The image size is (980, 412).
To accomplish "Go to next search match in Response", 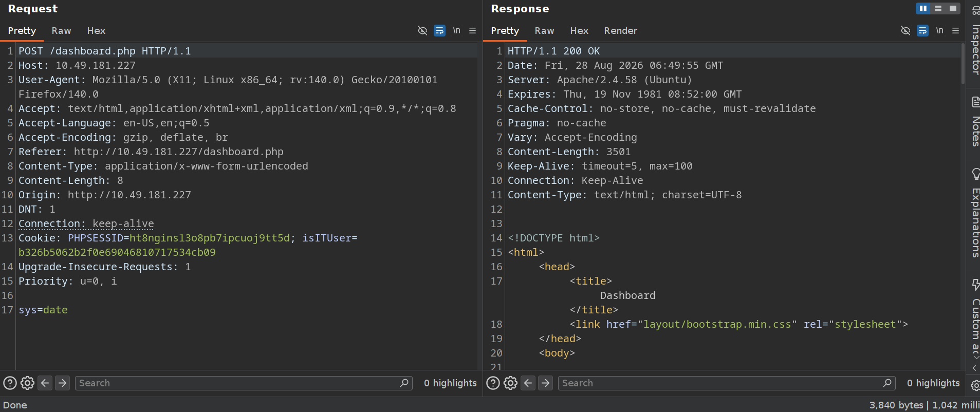I will (x=546, y=383).
